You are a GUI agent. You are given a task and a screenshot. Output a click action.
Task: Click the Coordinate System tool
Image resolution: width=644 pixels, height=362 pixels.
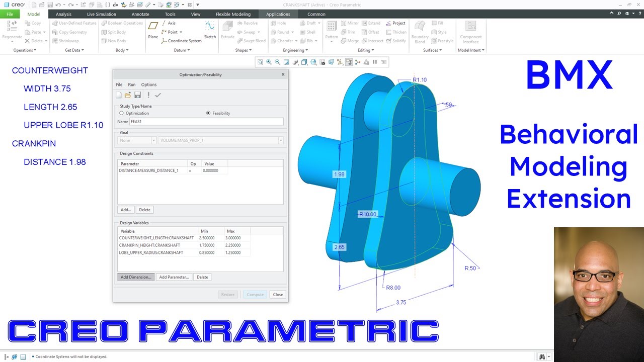point(181,41)
